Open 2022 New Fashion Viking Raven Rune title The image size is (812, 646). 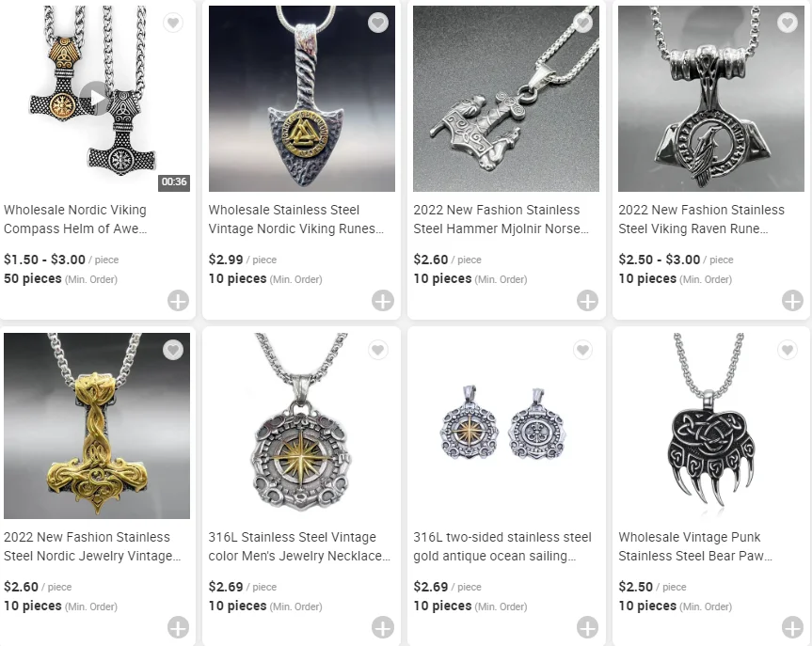pos(701,219)
